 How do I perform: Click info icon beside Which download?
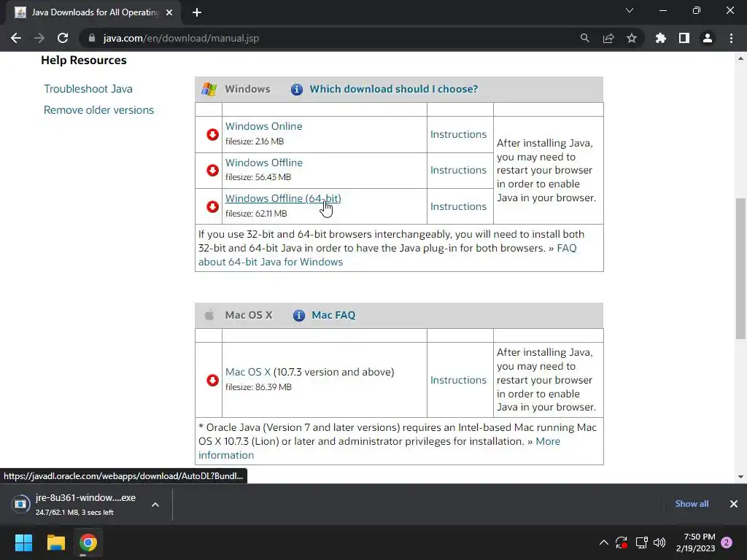pos(297,89)
